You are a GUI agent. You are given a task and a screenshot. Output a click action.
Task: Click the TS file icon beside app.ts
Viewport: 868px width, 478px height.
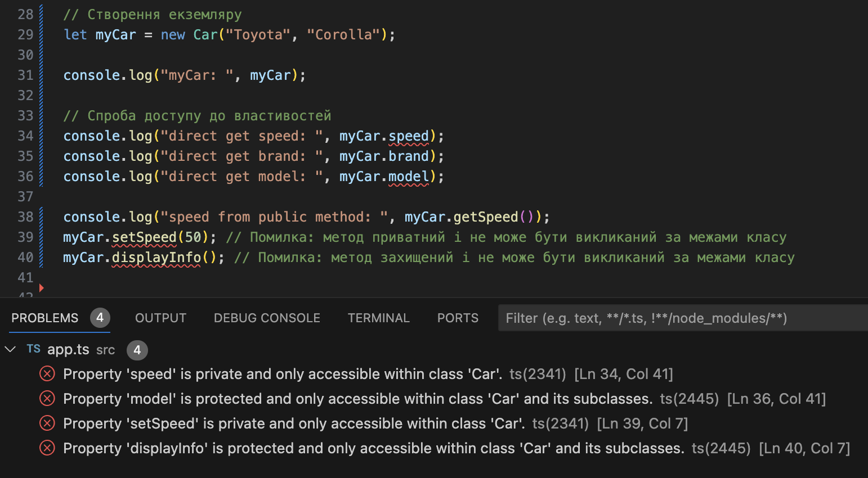click(x=34, y=349)
